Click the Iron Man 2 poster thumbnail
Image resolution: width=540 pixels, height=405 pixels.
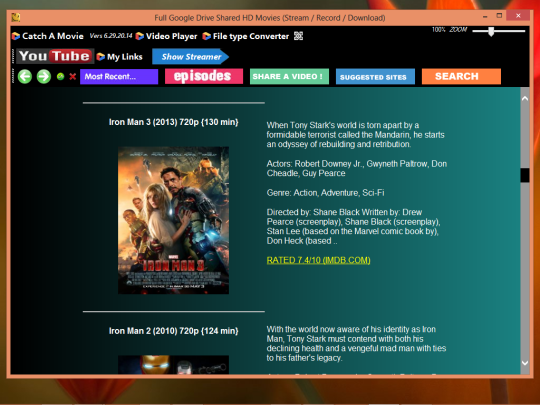coord(173,365)
